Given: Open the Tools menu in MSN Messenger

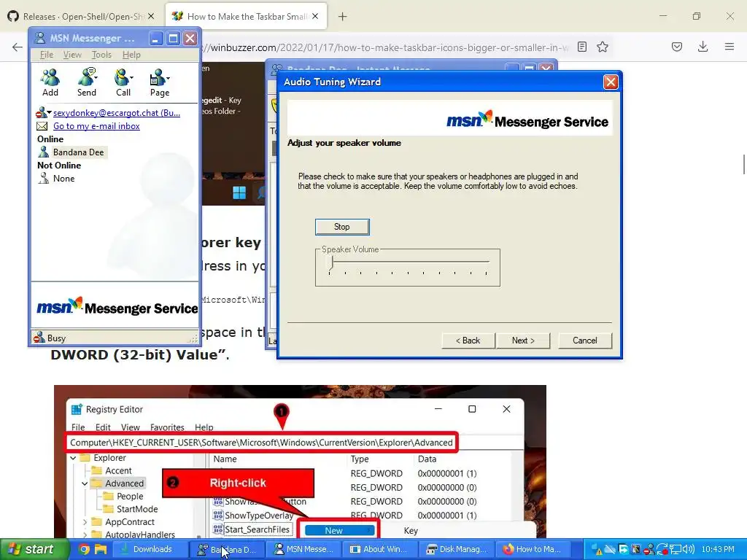Looking at the screenshot, I should pos(101,55).
